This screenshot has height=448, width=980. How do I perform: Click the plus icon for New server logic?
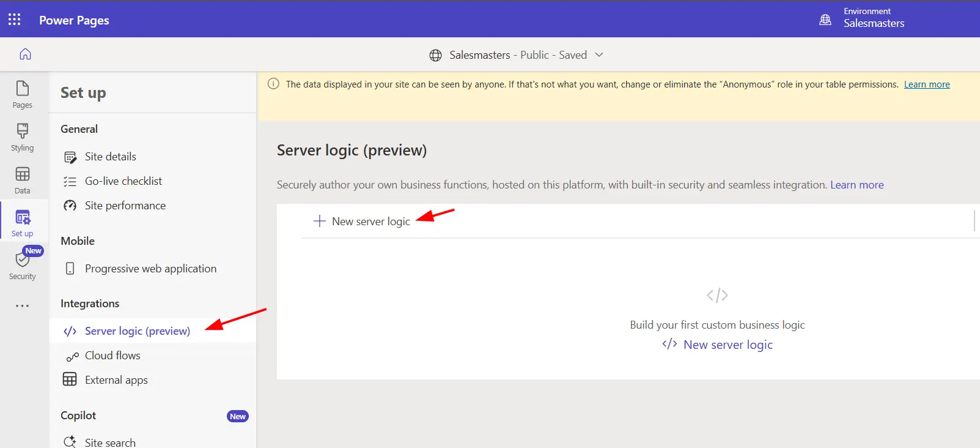coord(319,221)
